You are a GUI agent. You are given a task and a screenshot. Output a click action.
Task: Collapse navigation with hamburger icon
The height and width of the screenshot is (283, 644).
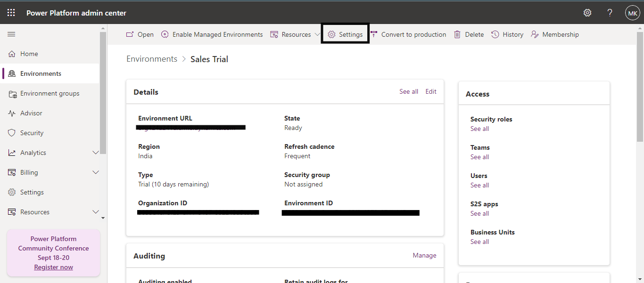(x=11, y=34)
